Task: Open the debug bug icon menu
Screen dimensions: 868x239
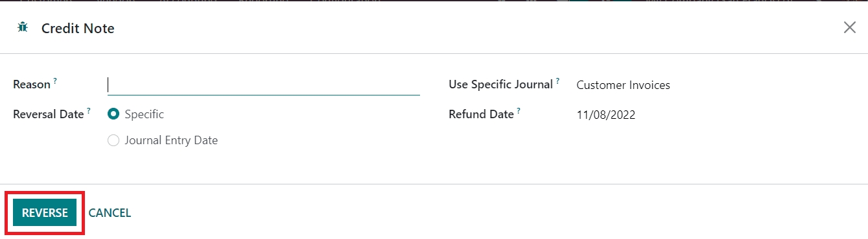Action: click(x=23, y=27)
